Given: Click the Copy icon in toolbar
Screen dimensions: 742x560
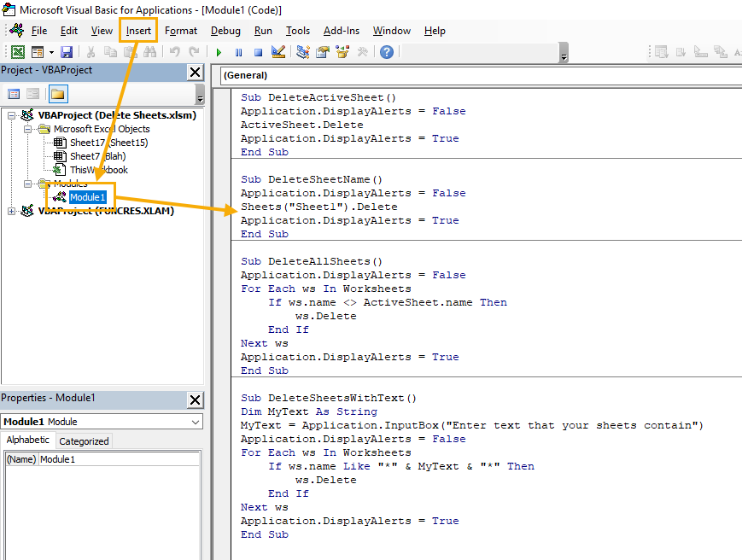Looking at the screenshot, I should [110, 52].
